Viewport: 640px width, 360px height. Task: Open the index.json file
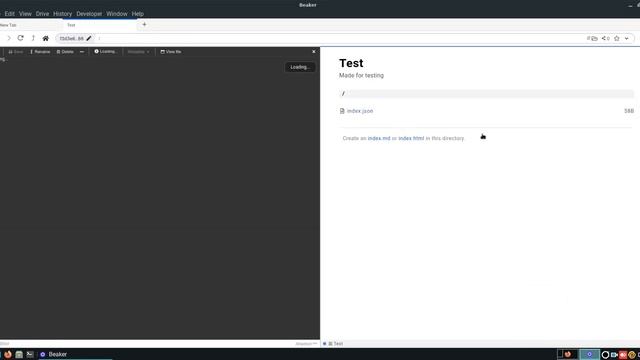pos(360,111)
